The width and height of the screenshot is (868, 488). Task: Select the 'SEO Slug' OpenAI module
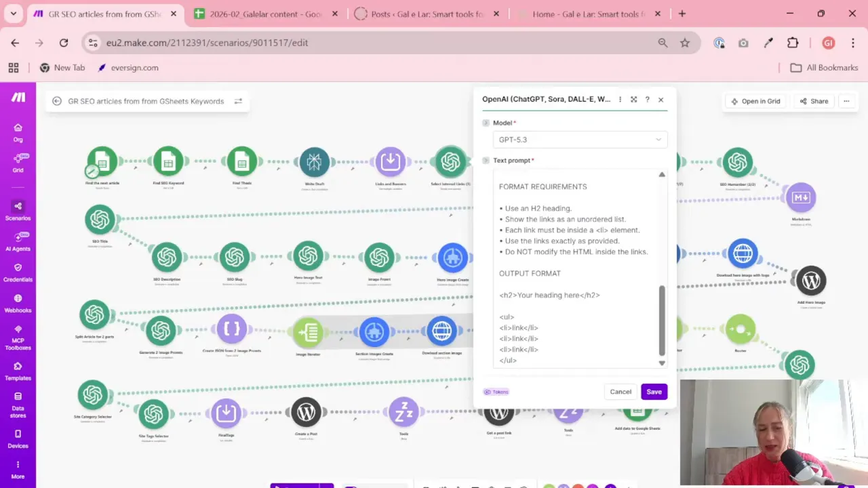235,258
